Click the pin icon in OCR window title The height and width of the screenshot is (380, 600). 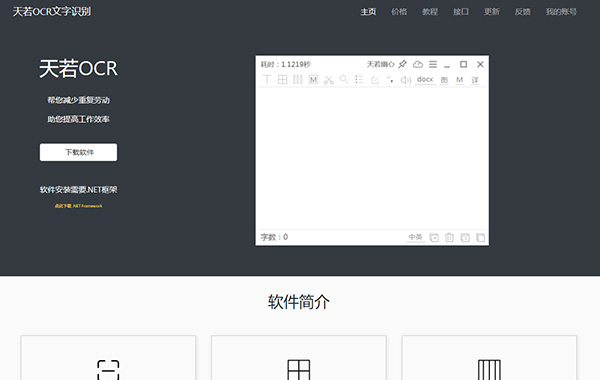(x=403, y=64)
